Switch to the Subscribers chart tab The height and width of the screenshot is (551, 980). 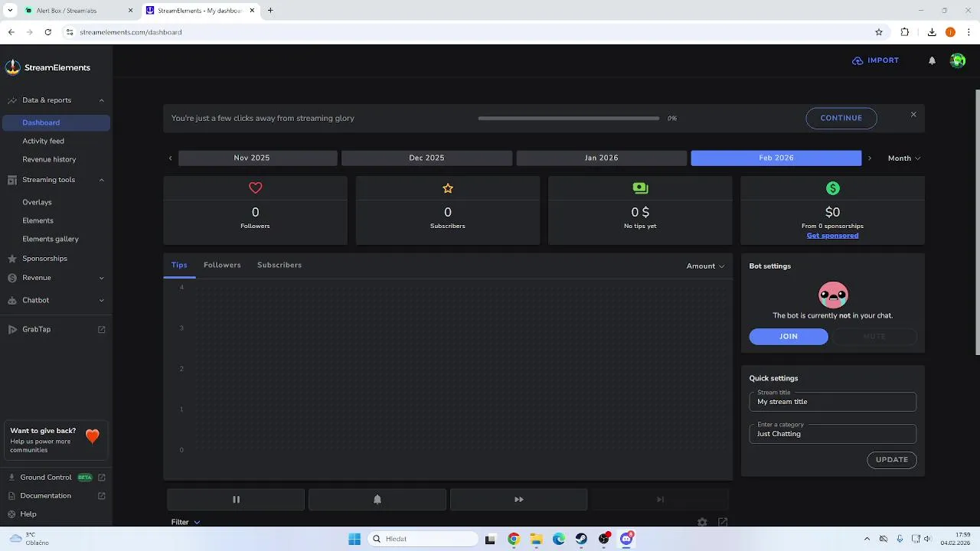coord(279,265)
